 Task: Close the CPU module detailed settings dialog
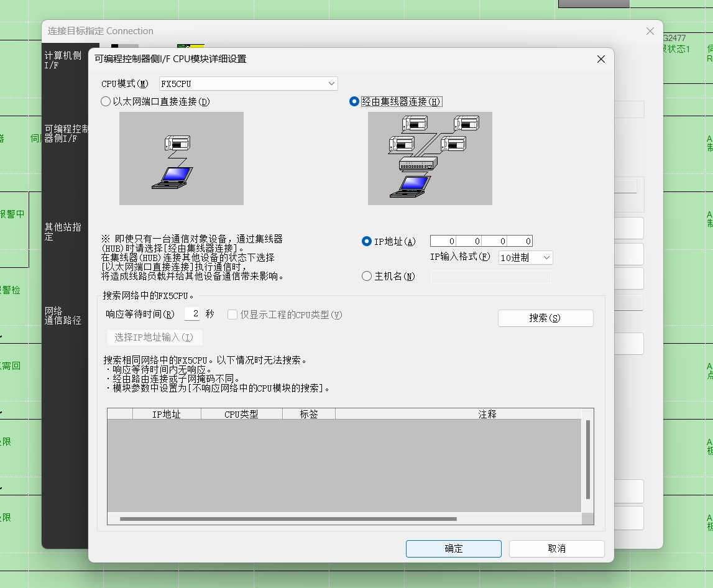pos(600,59)
